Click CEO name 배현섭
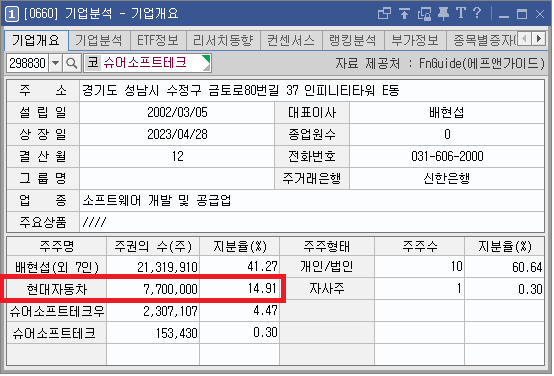 447,113
